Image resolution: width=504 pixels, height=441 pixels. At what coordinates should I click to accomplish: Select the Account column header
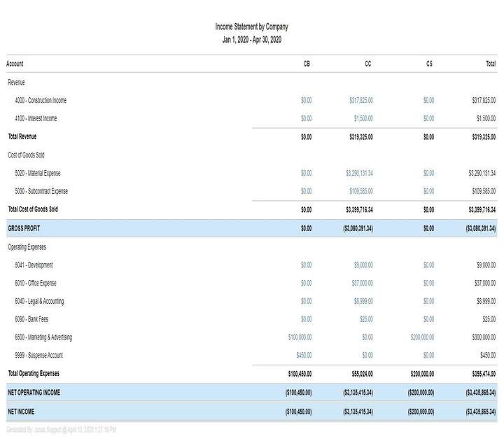[x=15, y=64]
